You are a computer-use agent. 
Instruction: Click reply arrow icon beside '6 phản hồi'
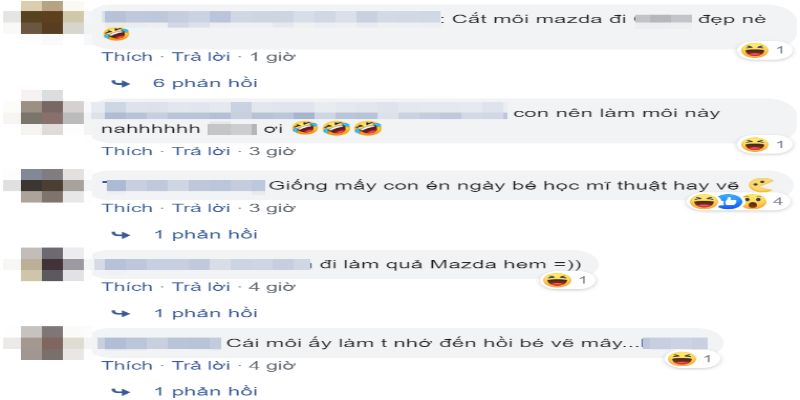(121, 83)
